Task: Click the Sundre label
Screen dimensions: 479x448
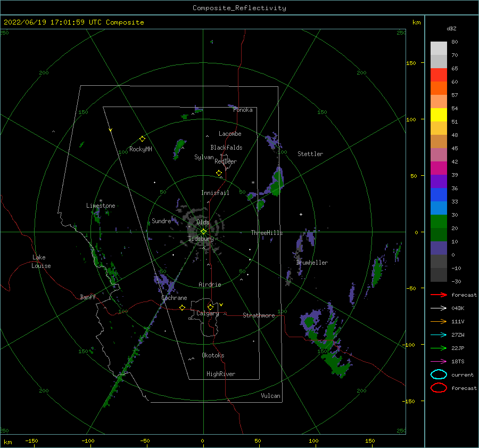Action: click(x=161, y=221)
